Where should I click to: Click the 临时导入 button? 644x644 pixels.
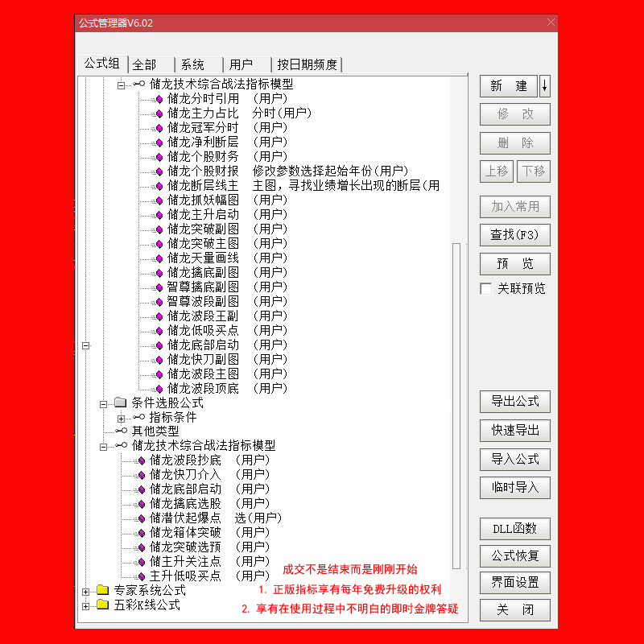coord(515,488)
